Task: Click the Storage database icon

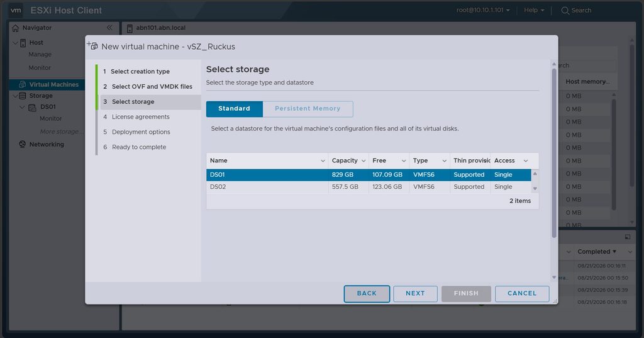Action: (23, 96)
